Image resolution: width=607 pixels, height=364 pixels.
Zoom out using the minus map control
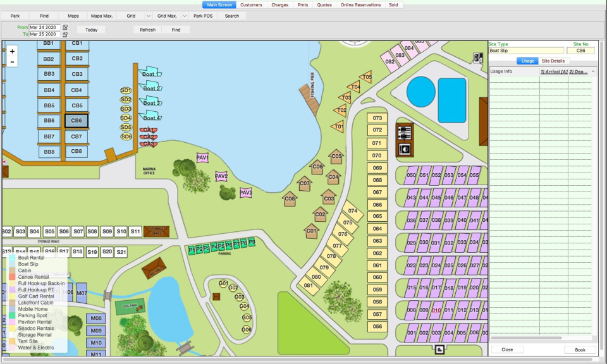point(12,61)
